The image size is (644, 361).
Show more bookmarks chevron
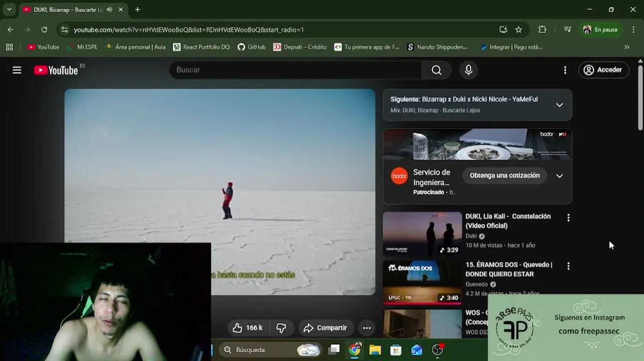(626, 47)
